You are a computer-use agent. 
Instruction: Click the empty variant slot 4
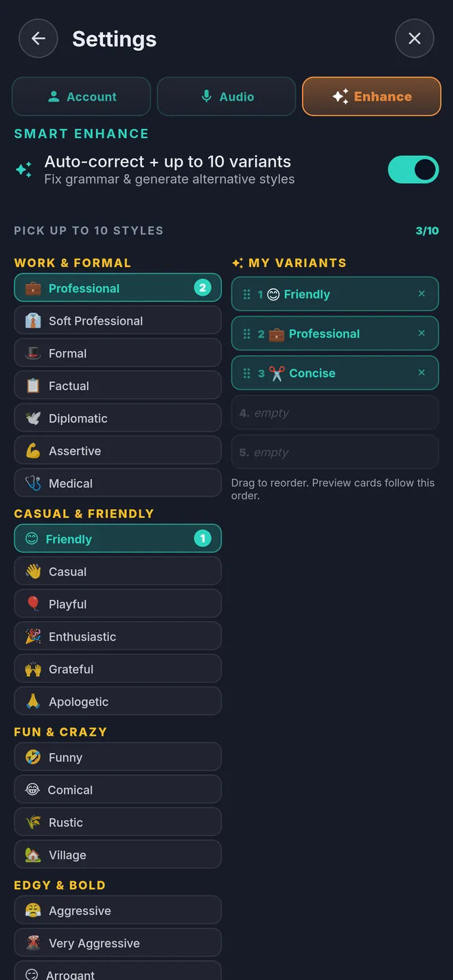(x=335, y=412)
